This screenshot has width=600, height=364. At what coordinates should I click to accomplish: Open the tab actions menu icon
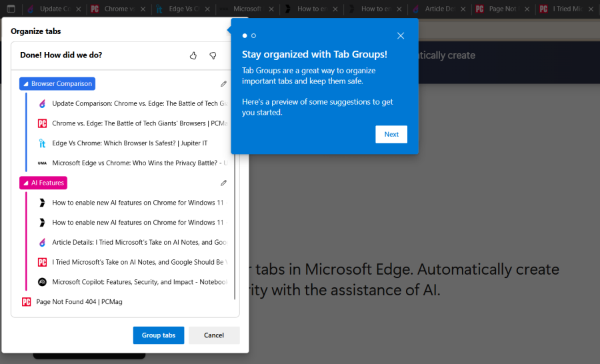[x=11, y=9]
